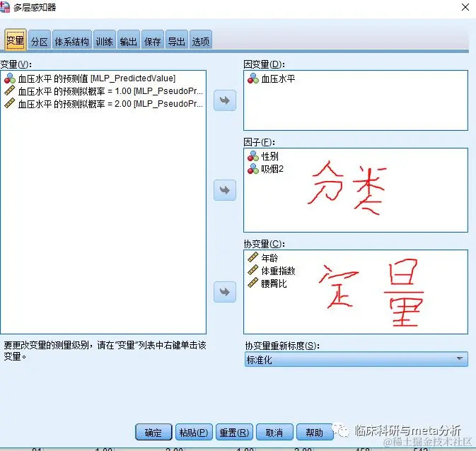
Task: Click the nominal icon beside 吸烟2
Action: tap(253, 169)
